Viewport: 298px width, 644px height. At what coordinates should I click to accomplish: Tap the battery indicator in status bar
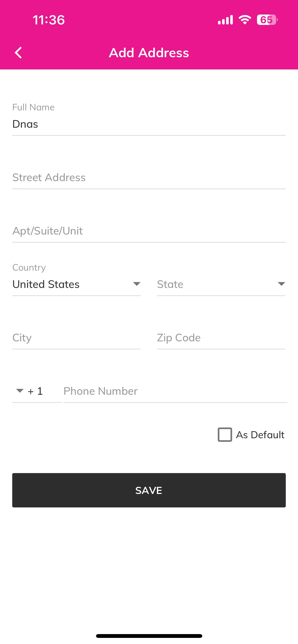[267, 20]
